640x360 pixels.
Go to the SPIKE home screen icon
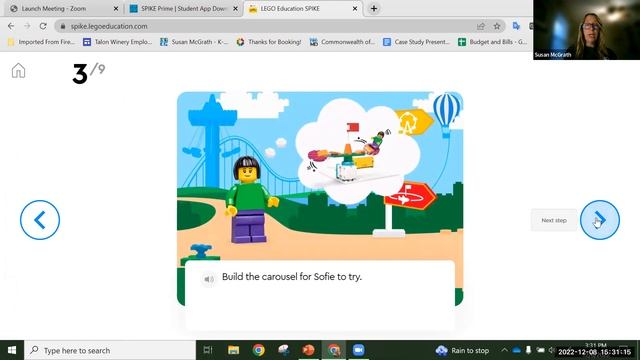(18, 71)
